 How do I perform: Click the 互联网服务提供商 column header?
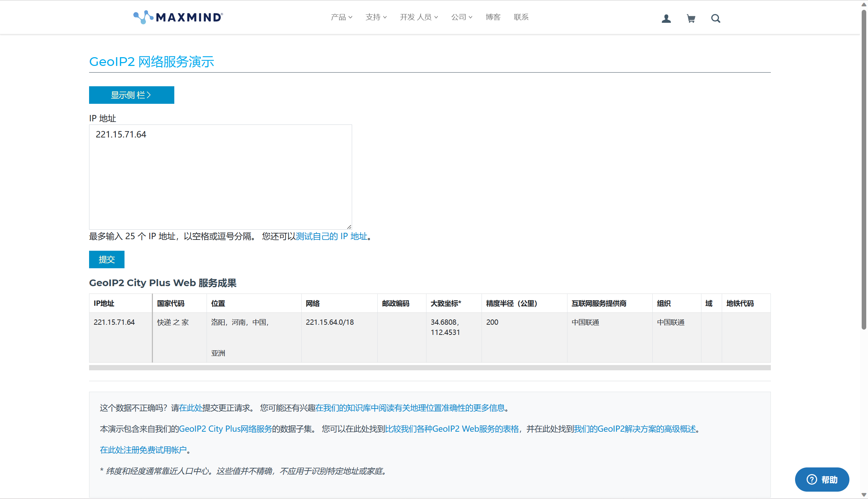coord(610,303)
